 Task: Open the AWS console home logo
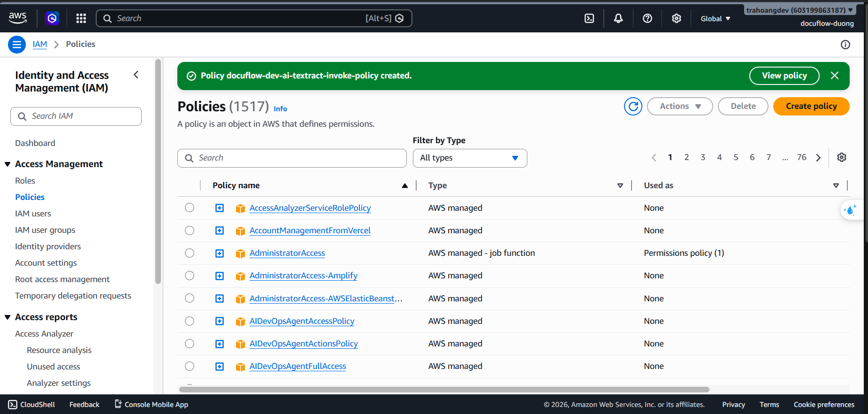pos(18,18)
